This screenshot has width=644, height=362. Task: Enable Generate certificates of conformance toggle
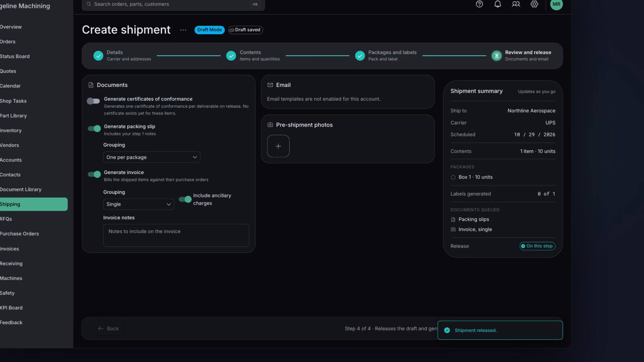93,101
